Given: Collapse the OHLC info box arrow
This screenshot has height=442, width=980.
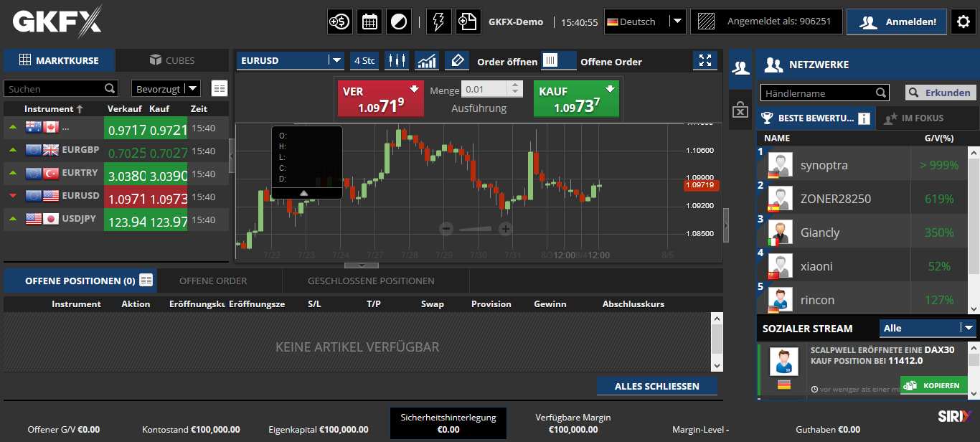Looking at the screenshot, I should [304, 192].
